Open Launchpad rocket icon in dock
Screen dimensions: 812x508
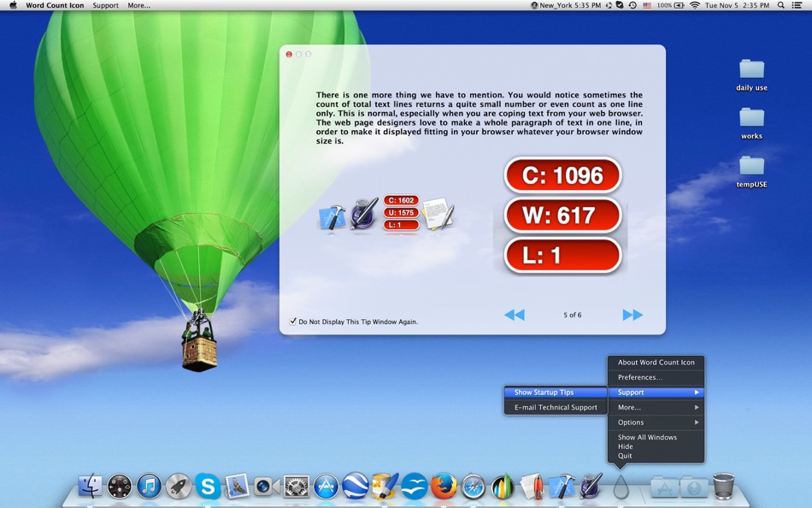coord(178,487)
